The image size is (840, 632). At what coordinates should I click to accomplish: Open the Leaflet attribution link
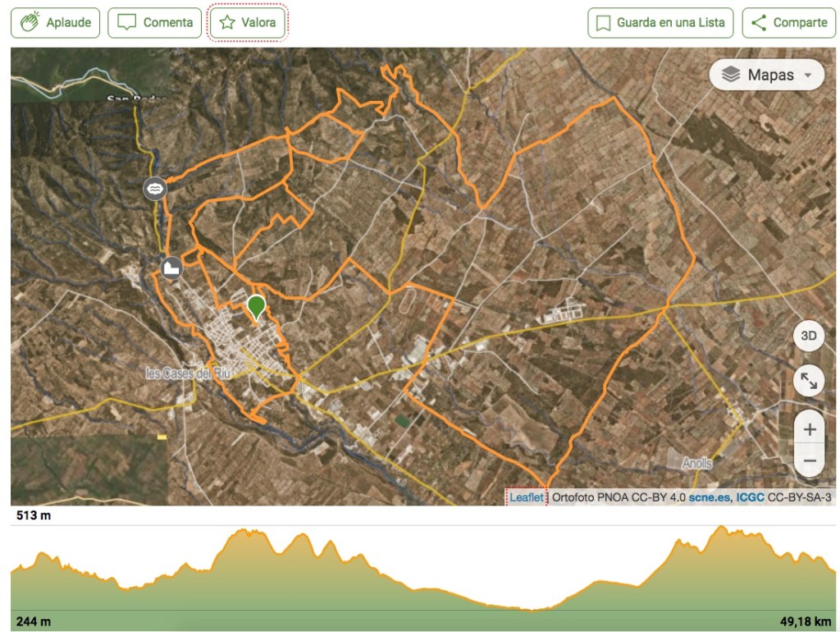pyautogui.click(x=526, y=497)
